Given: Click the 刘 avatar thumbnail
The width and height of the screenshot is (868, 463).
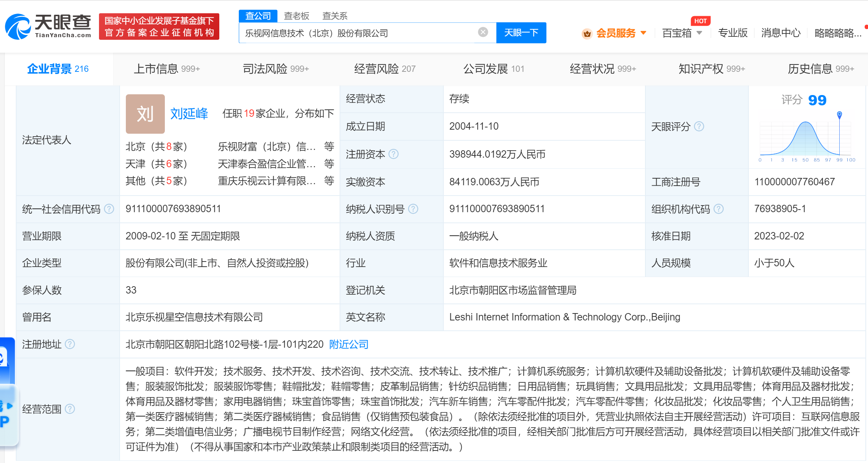Looking at the screenshot, I should pos(145,114).
